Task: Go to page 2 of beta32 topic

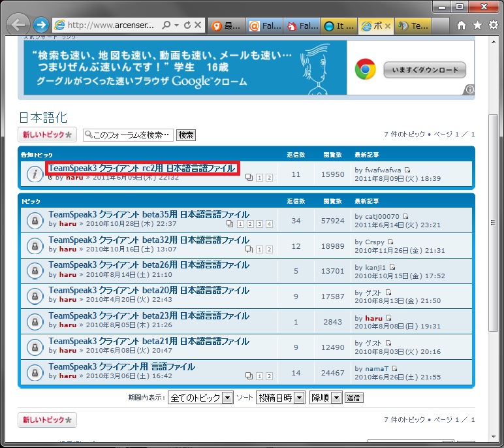Action: 270,249
